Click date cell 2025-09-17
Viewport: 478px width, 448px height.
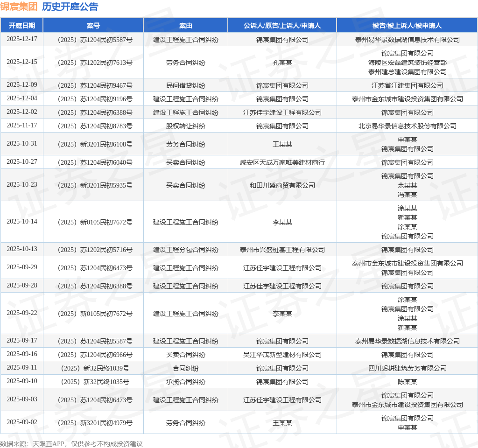click(x=22, y=340)
